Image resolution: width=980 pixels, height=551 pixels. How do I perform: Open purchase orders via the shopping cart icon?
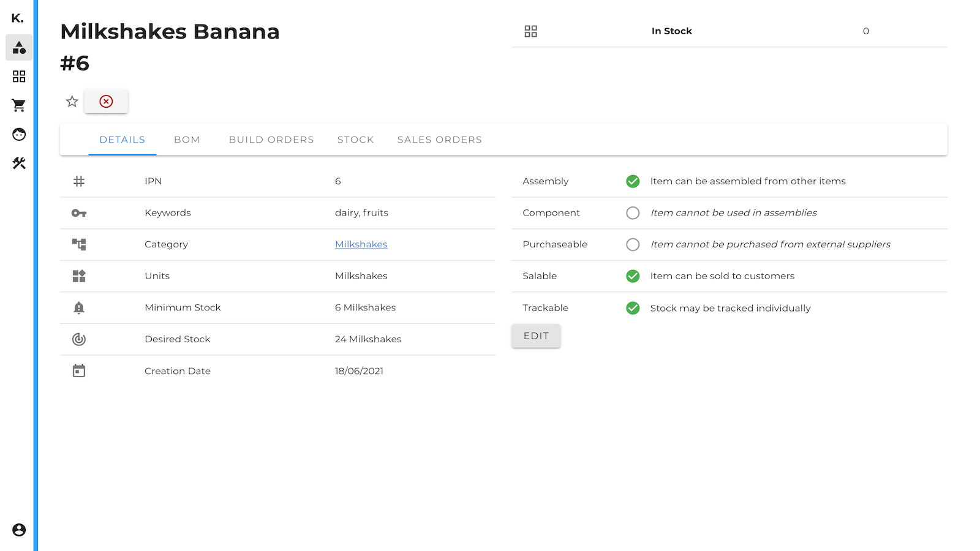pos(18,105)
